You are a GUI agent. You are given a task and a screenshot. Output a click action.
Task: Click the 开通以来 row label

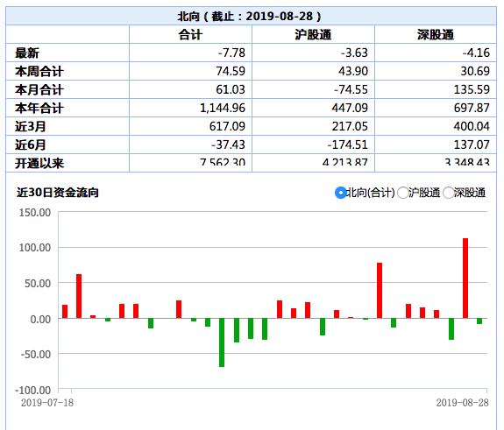(x=39, y=163)
